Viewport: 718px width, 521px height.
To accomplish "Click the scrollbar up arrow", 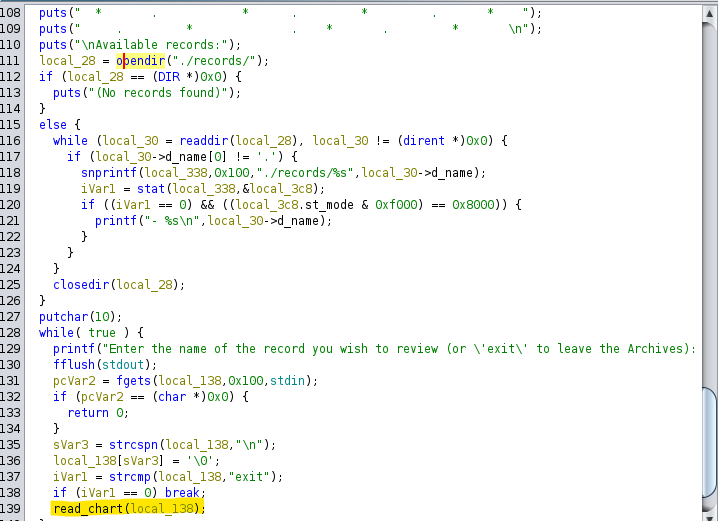I will [709, 14].
